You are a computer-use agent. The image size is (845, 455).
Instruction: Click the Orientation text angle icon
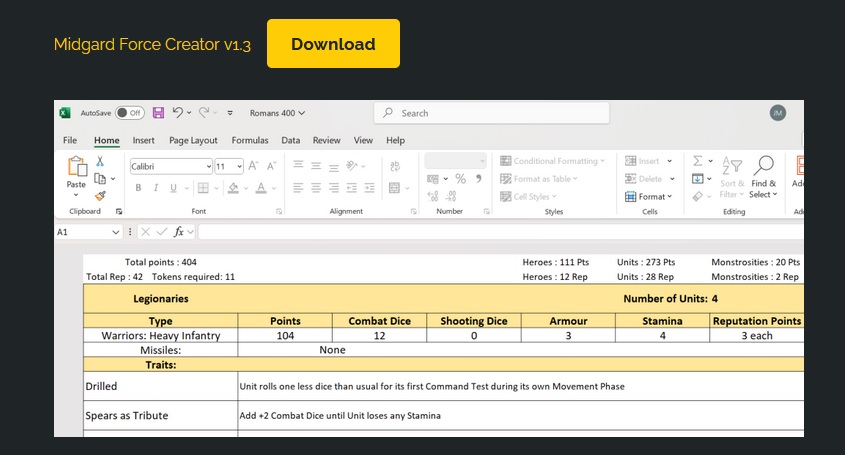[x=352, y=166]
